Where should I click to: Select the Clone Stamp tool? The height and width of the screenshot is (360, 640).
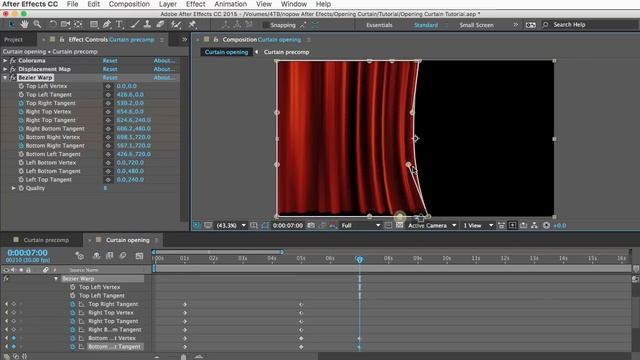(147, 24)
